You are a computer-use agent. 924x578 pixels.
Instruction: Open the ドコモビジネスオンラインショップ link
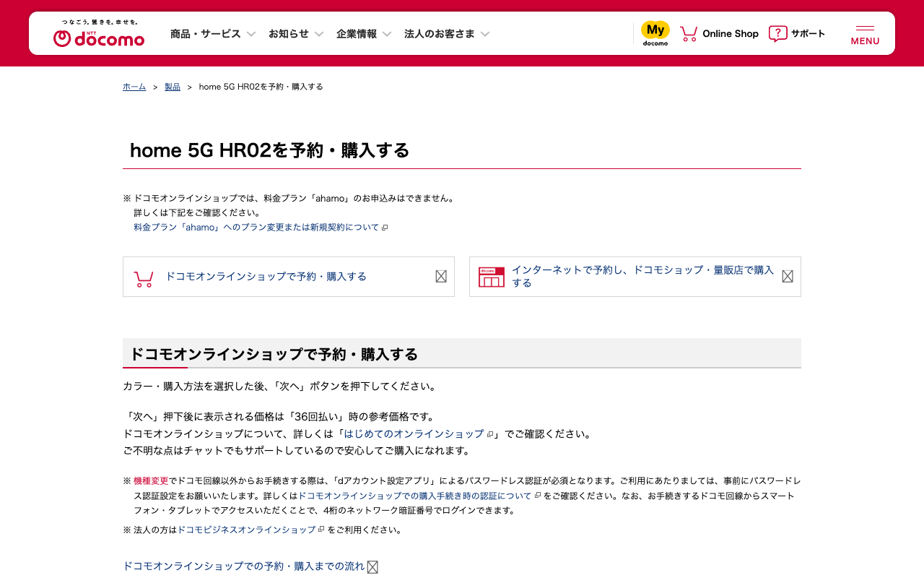pyautogui.click(x=247, y=530)
